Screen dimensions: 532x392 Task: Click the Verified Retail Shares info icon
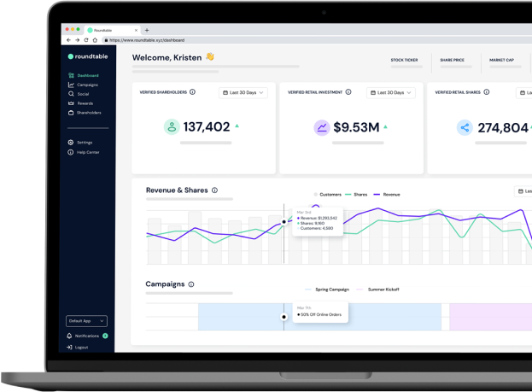point(487,92)
